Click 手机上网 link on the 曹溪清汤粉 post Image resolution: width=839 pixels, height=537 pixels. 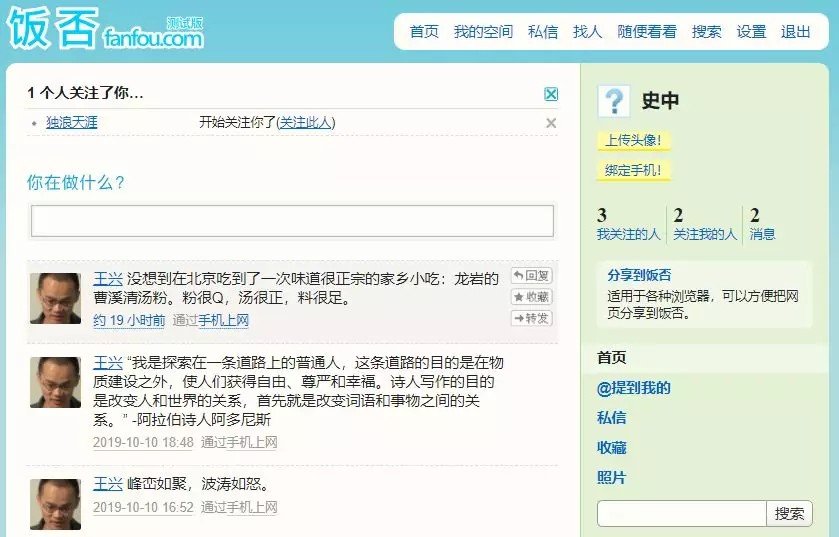coord(223,320)
